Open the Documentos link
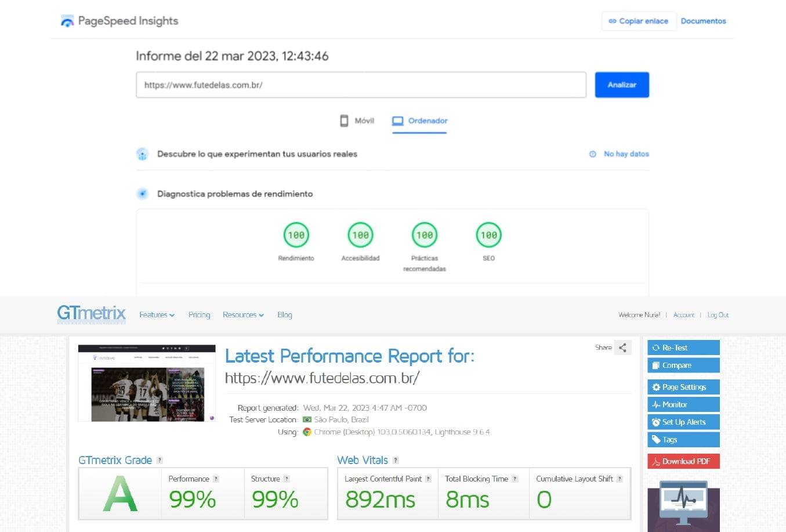 tap(703, 21)
